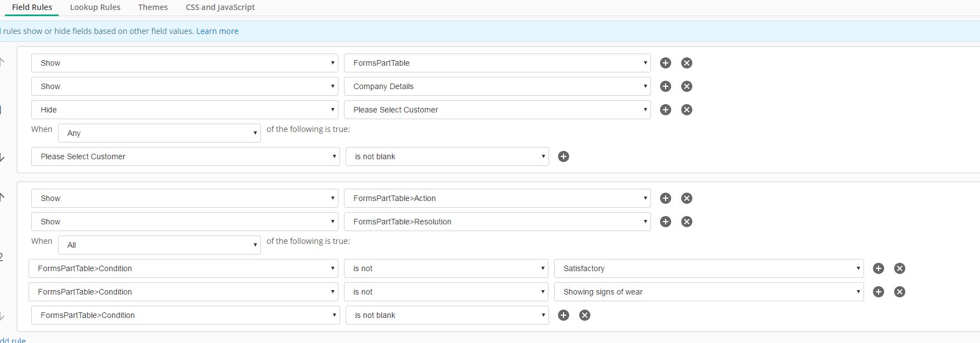This screenshot has width=980, height=343.
Task: Click the Add rule link
Action: [x=13, y=340]
